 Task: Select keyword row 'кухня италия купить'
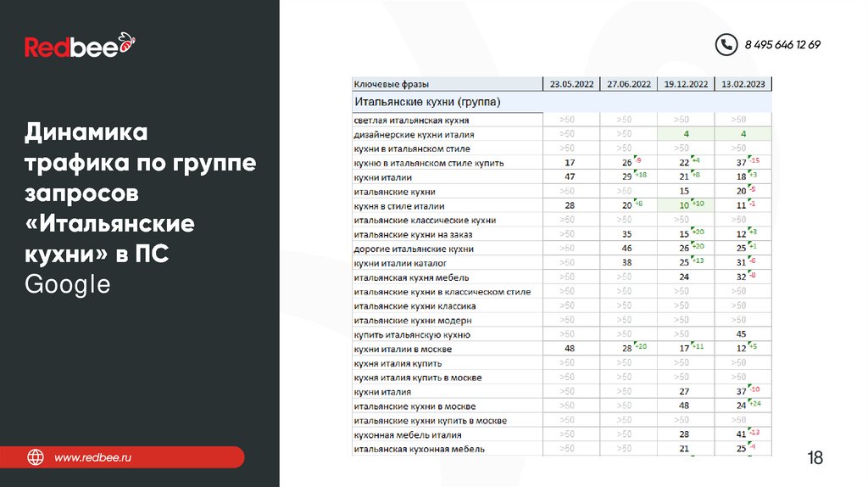[x=562, y=363]
